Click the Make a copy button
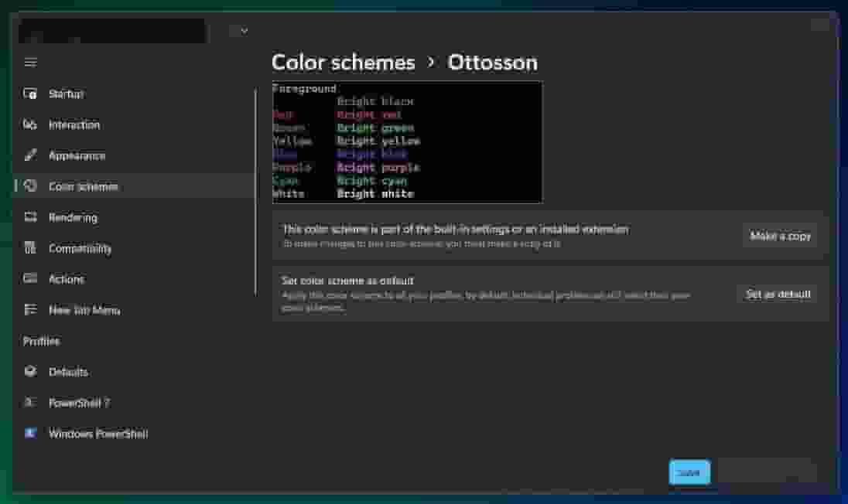Viewport: 848px width, 504px height. pos(780,237)
